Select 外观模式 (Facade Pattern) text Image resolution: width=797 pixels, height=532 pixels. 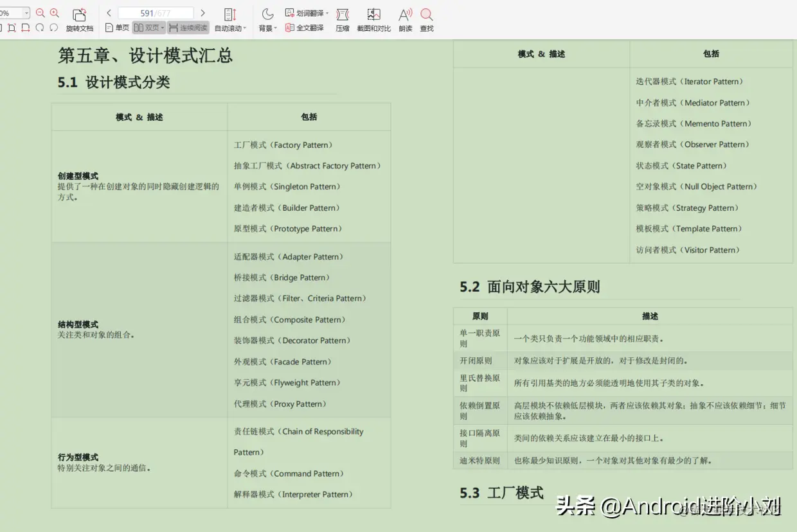[x=283, y=362]
